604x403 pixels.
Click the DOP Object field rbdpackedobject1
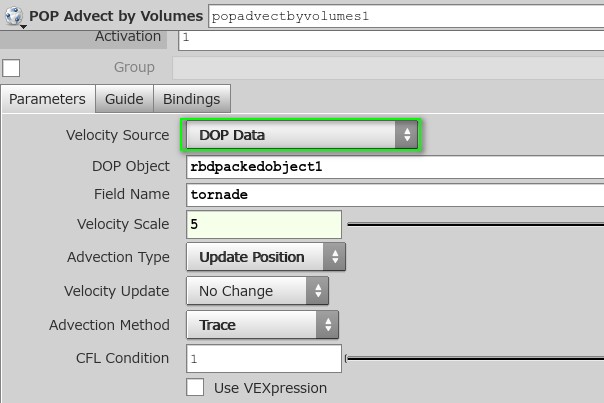tap(395, 167)
